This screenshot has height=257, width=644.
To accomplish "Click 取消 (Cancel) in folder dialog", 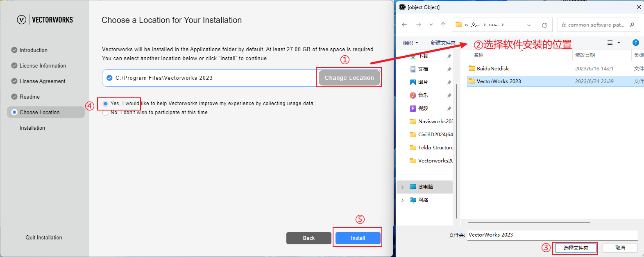I will point(620,248).
